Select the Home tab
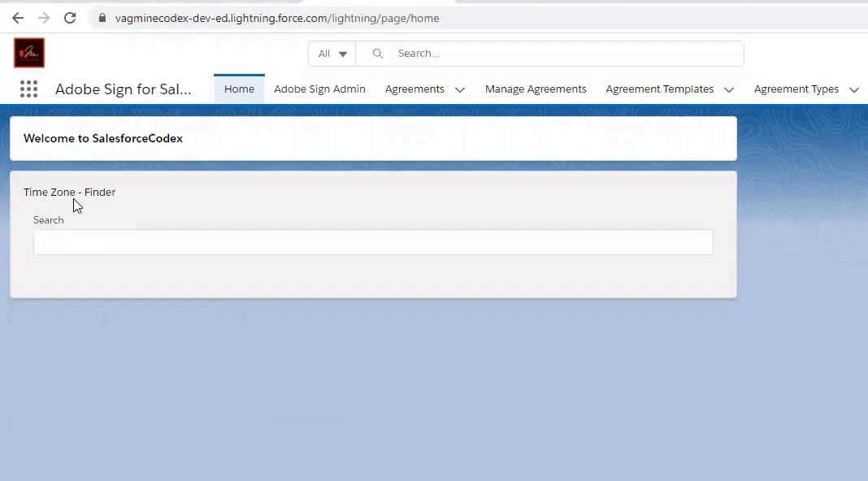This screenshot has width=868, height=481. click(239, 89)
